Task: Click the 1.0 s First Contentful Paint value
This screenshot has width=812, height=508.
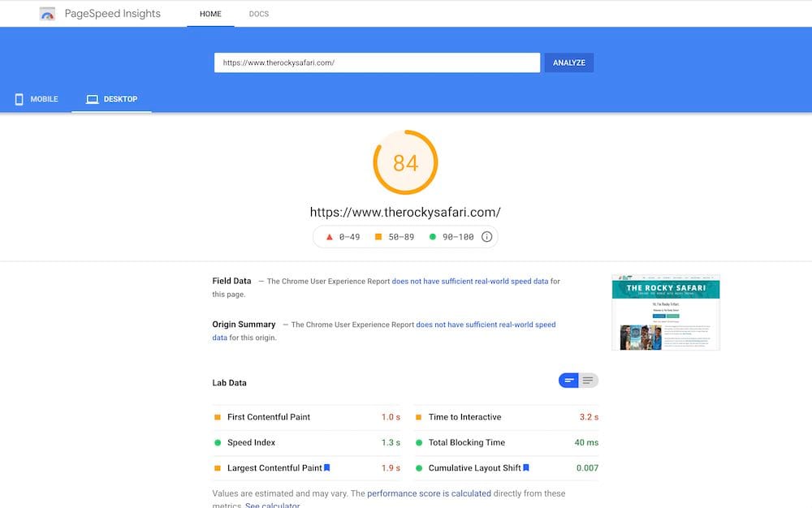Action: coord(391,417)
